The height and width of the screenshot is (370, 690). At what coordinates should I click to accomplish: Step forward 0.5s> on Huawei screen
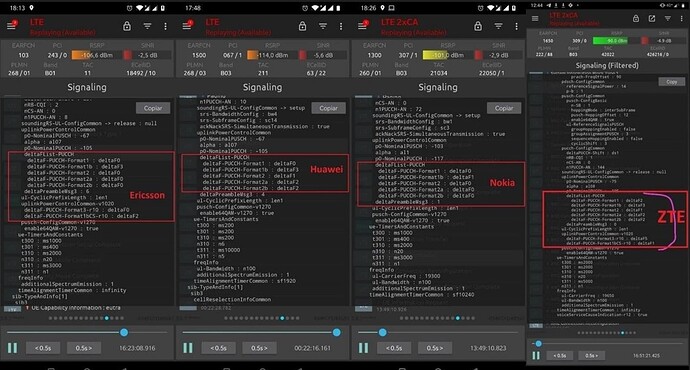pos(259,348)
